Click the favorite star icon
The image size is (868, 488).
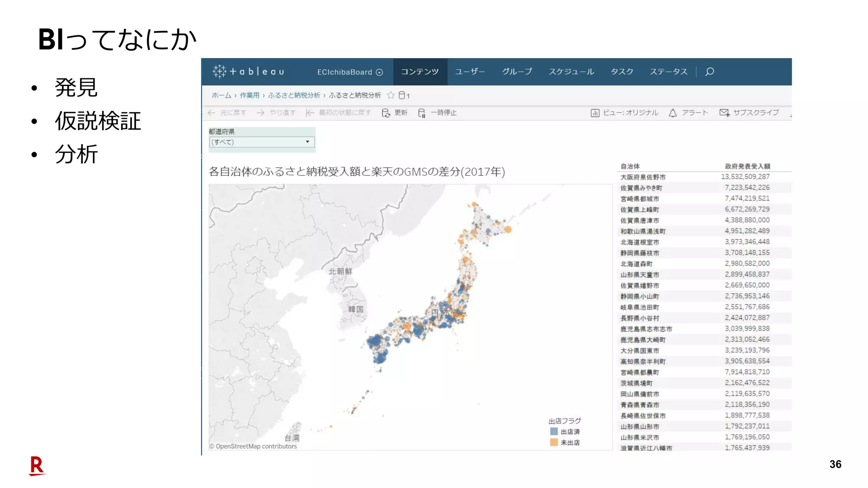(391, 95)
